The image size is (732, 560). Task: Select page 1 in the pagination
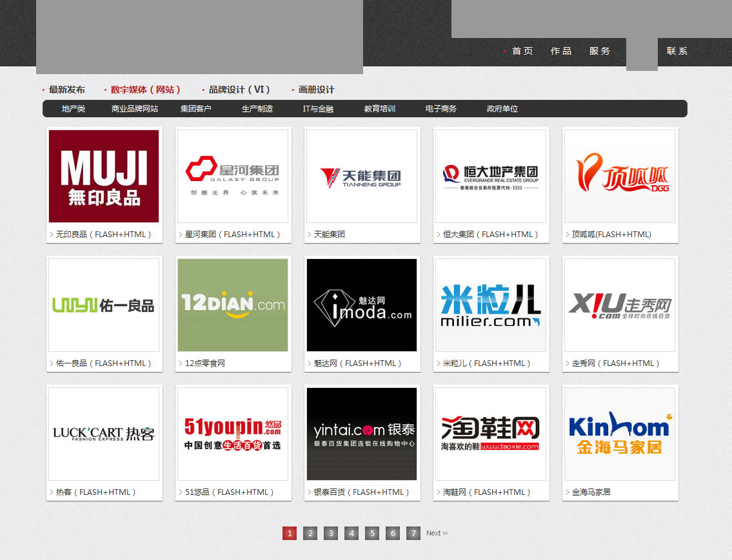coord(290,533)
